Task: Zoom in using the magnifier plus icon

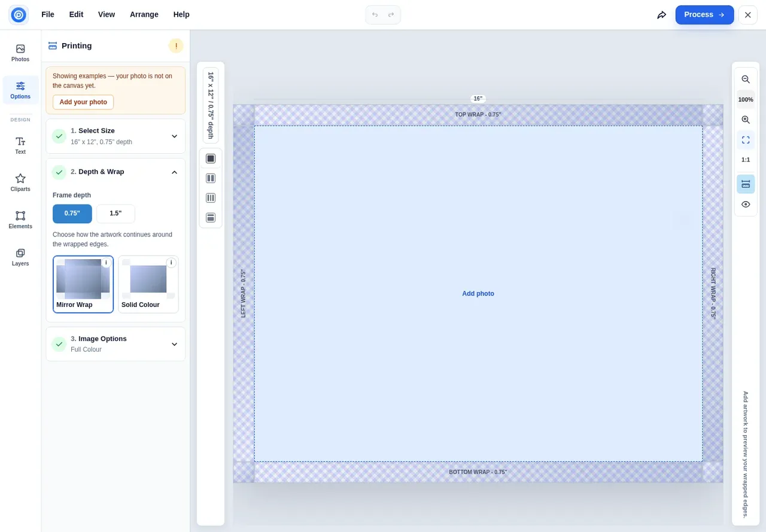Action: click(746, 120)
